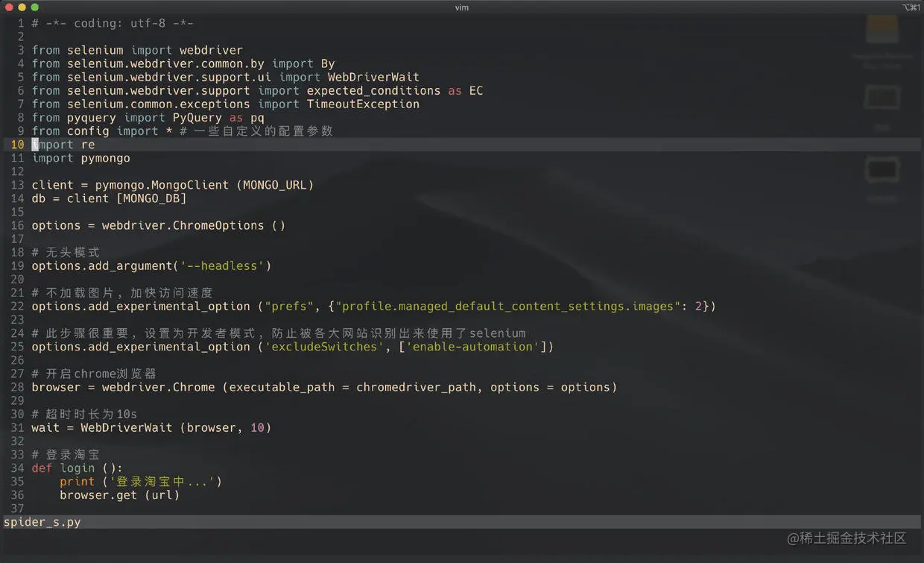
Task: Click the 'import pymongo' line
Action: point(80,157)
